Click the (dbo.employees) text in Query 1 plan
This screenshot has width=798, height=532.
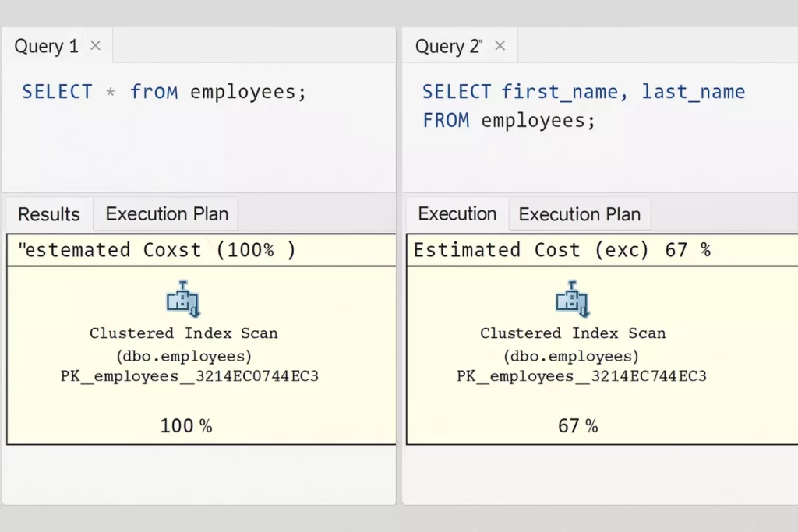(184, 355)
